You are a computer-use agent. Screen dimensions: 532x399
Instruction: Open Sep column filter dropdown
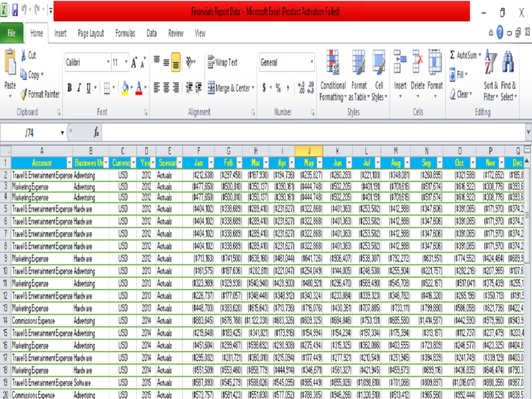pos(439,163)
